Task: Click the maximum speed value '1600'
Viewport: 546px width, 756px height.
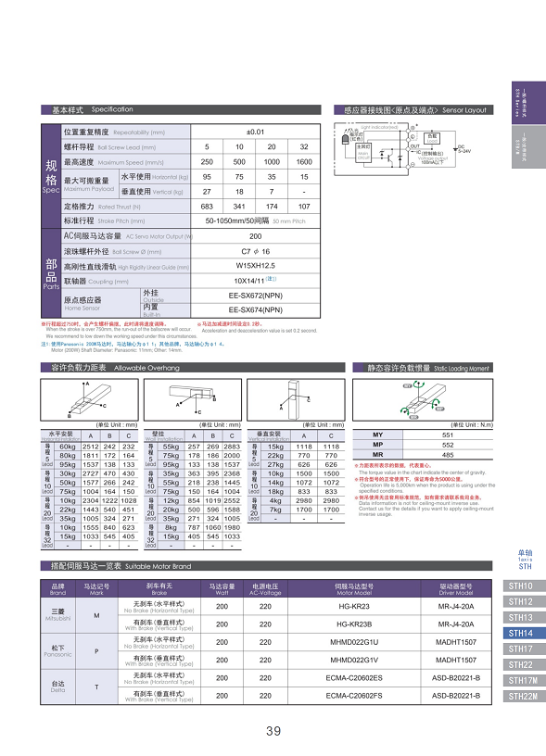Action: 304,162
